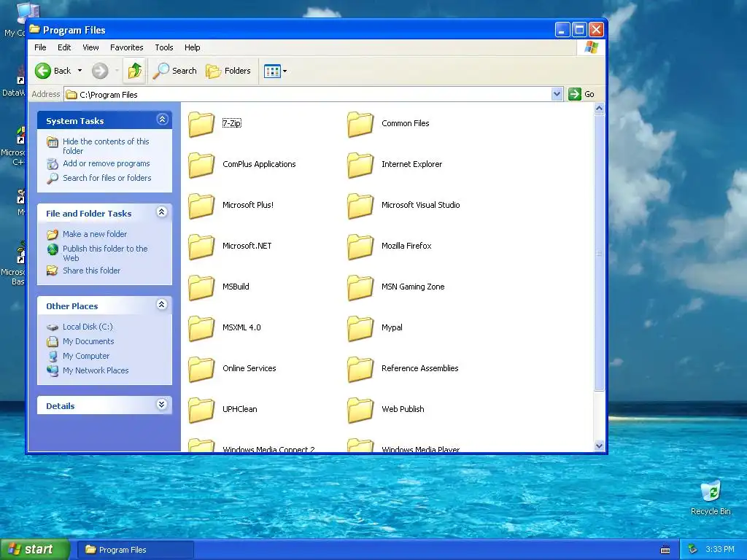This screenshot has width=747, height=560.
Task: Select the Microsoft Visual Studio folder icon
Action: (x=360, y=206)
